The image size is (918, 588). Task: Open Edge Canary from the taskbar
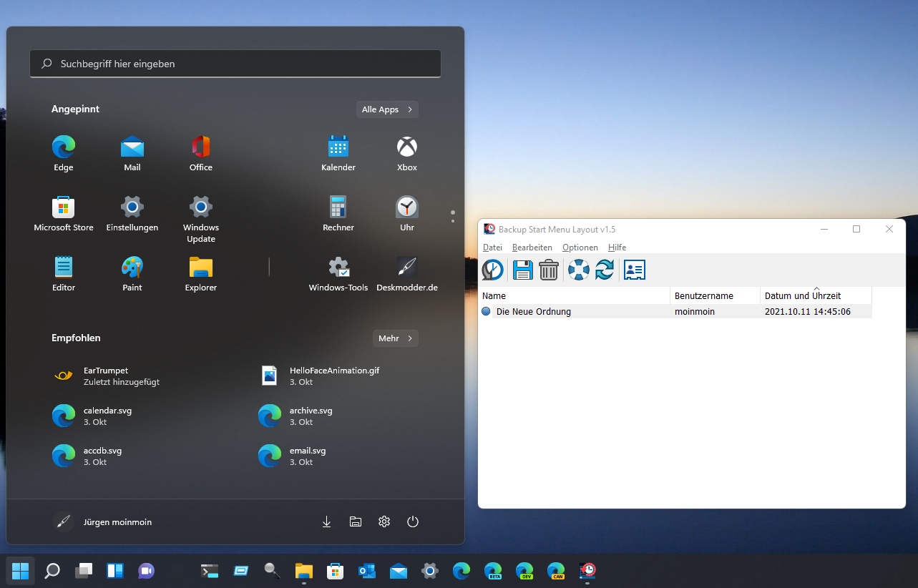pyautogui.click(x=556, y=571)
